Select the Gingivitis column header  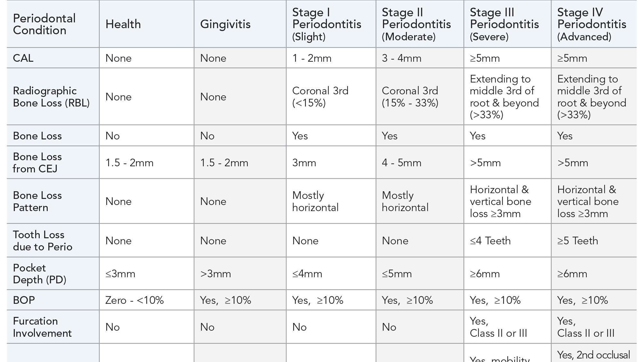point(225,24)
